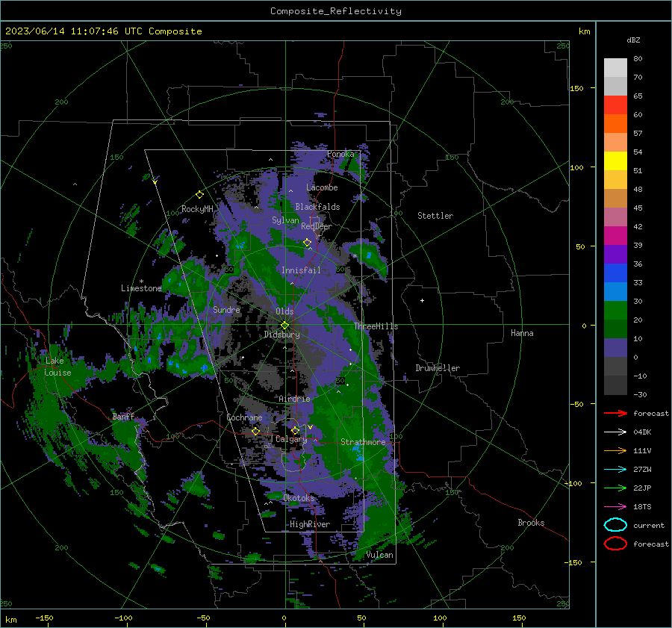Click the cyan current ellipse in legend
Viewport: 672px width, 628px height.
pos(615,525)
